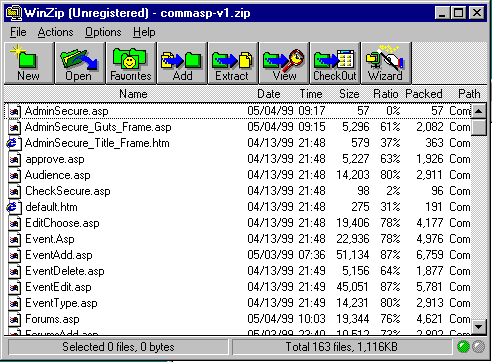
Task: Show the Favorites zip folders
Action: (130, 63)
